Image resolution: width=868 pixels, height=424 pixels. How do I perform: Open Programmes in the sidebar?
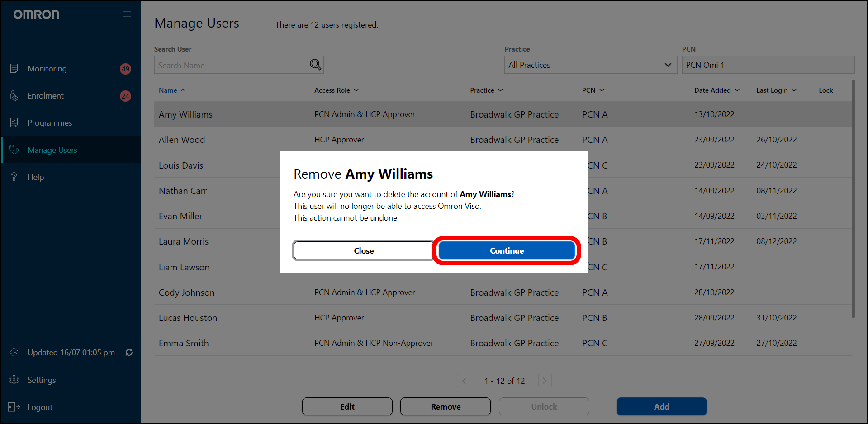click(50, 123)
